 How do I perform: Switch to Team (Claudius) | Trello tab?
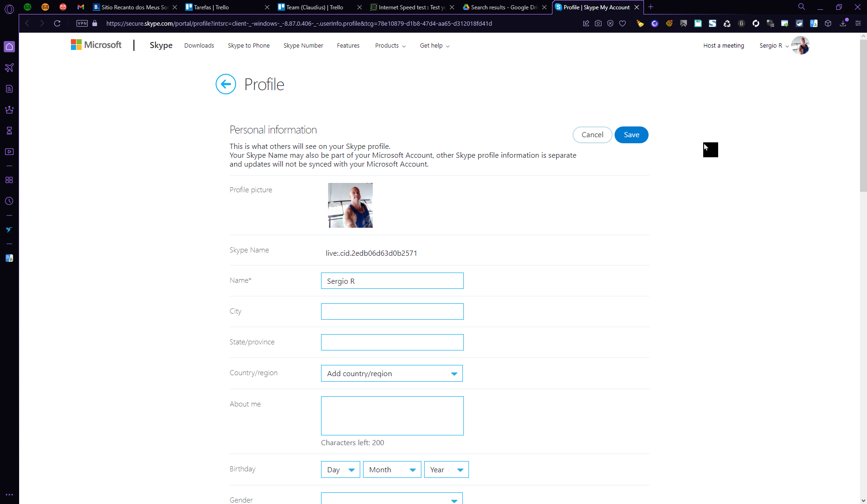coord(320,7)
